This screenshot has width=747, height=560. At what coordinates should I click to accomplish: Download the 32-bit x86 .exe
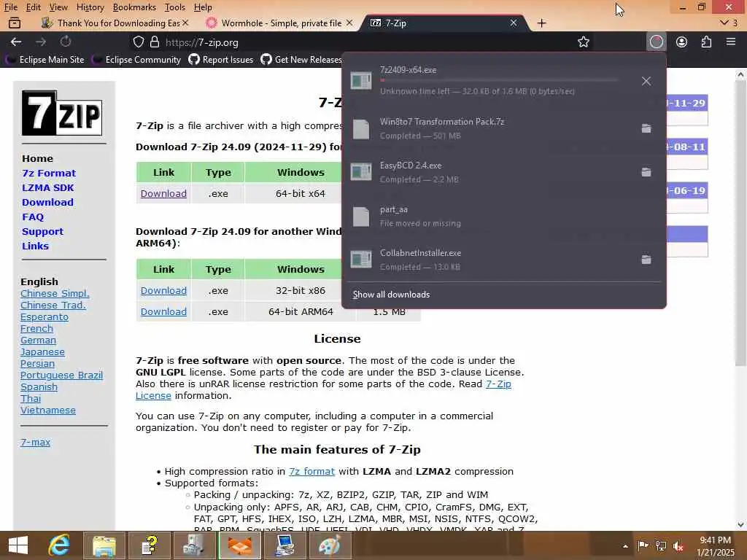pos(163,290)
